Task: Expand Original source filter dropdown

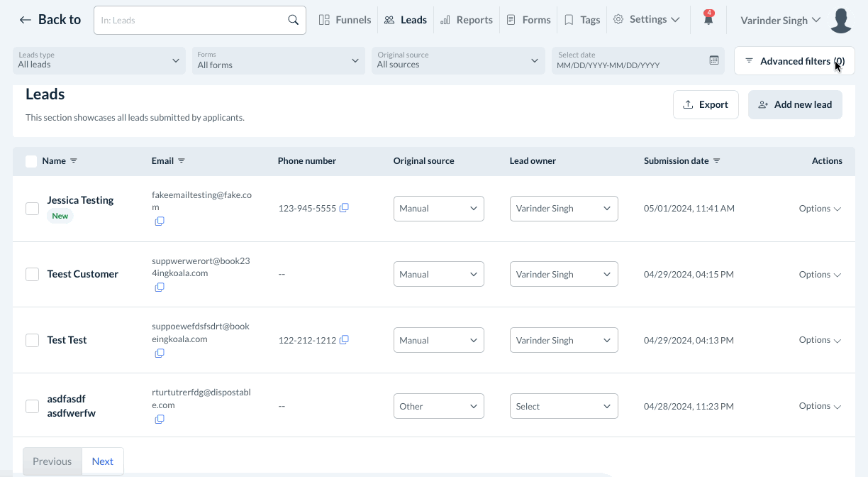Action: 458,60
